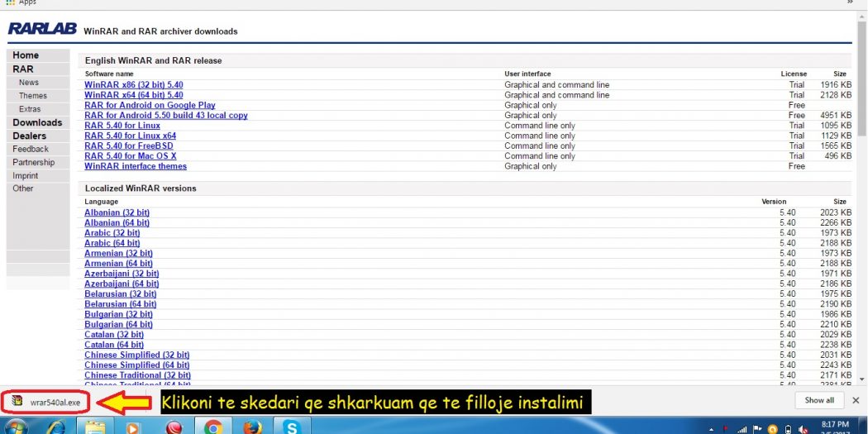The image size is (868, 434).
Task: Download RAR 5.40 for Mac OS X
Action: (x=130, y=156)
